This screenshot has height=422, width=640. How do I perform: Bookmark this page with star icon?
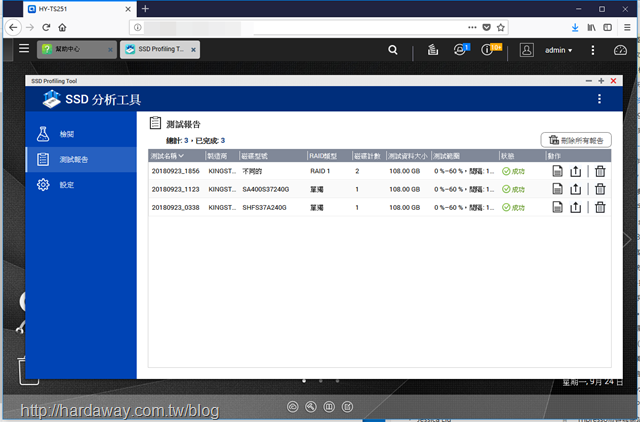(x=501, y=27)
